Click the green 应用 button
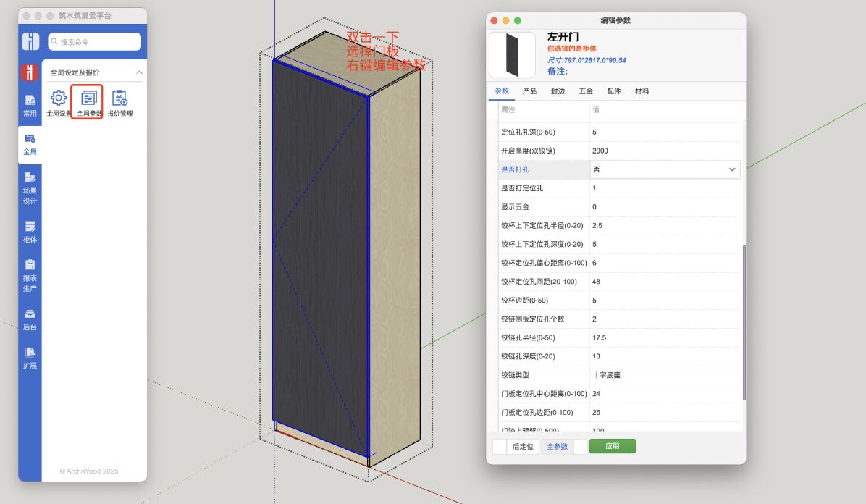 coord(613,446)
